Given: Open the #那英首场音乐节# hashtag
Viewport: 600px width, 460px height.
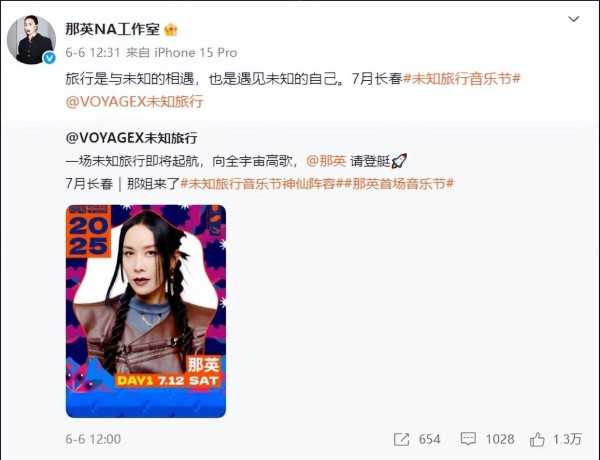Looking at the screenshot, I should (397, 184).
